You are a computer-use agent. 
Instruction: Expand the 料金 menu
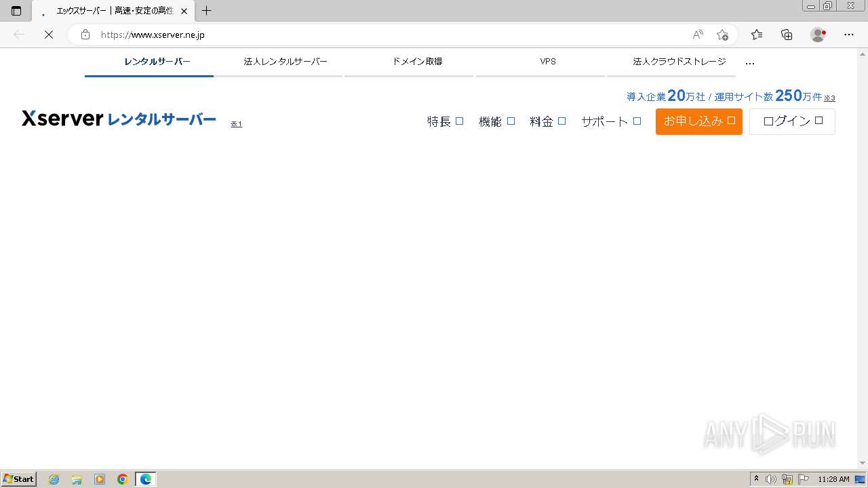548,121
